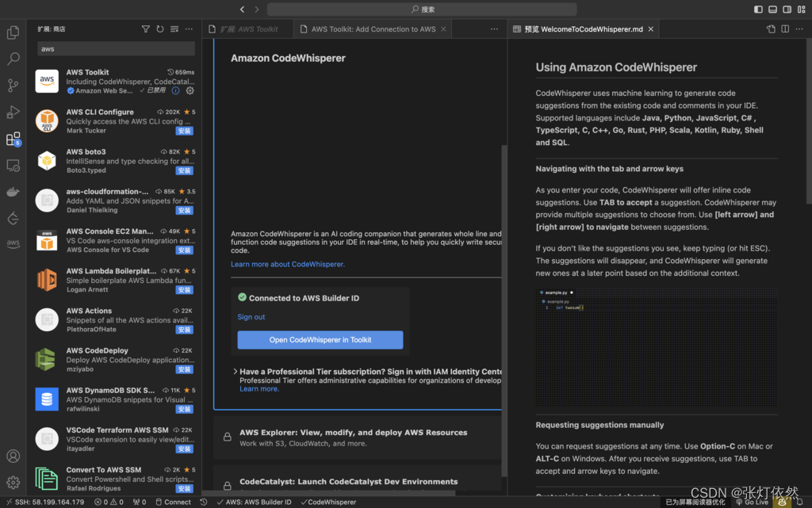
Task: Open customize layout icon
Action: (802, 10)
